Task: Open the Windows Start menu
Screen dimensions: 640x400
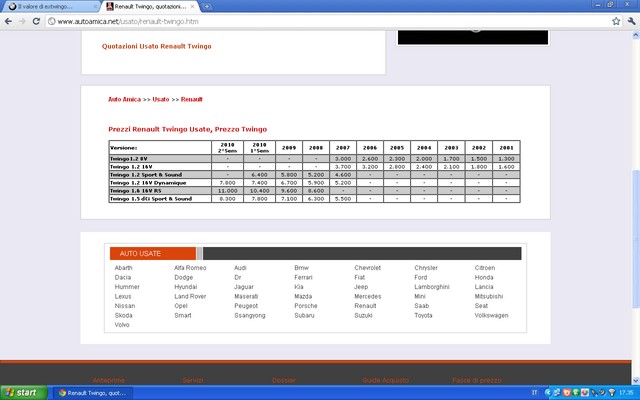Action: [x=24, y=393]
